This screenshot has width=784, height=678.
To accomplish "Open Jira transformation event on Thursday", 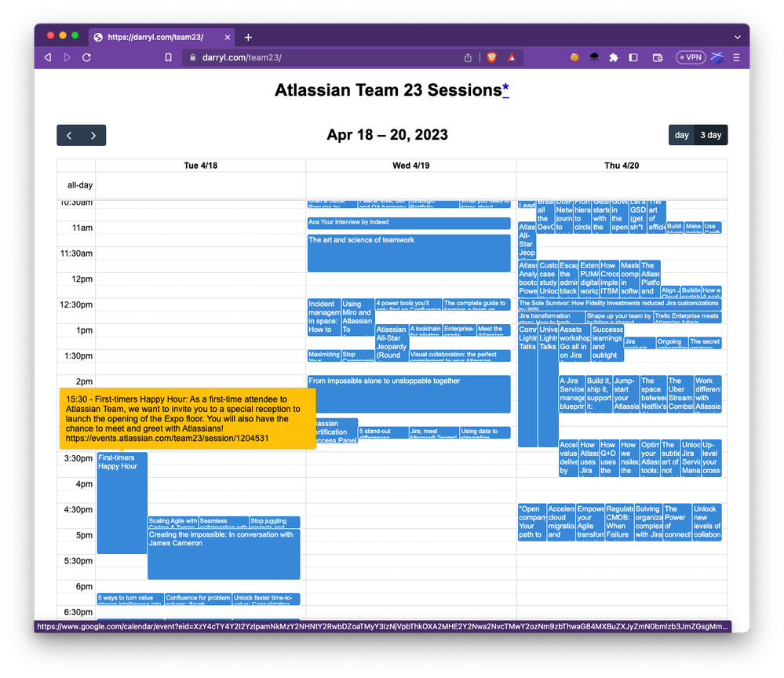I will coord(551,317).
